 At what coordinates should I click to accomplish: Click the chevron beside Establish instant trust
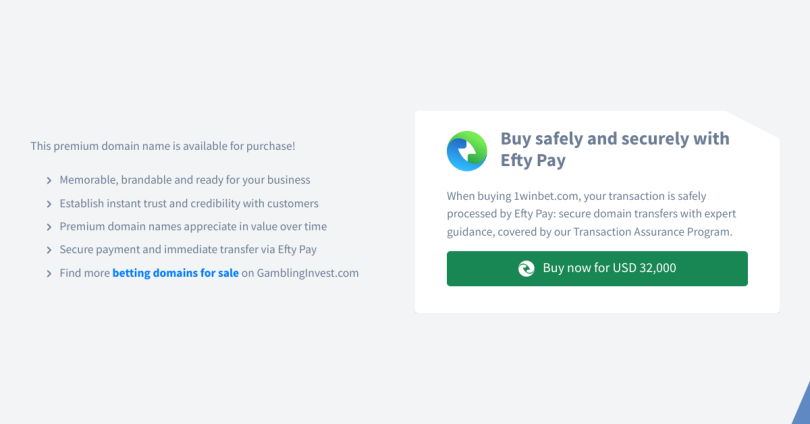pos(49,204)
